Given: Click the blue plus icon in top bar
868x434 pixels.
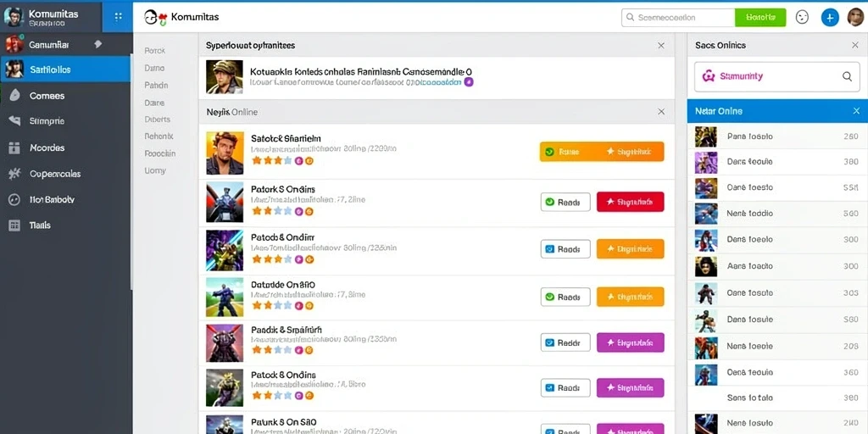Looking at the screenshot, I should click(x=829, y=17).
